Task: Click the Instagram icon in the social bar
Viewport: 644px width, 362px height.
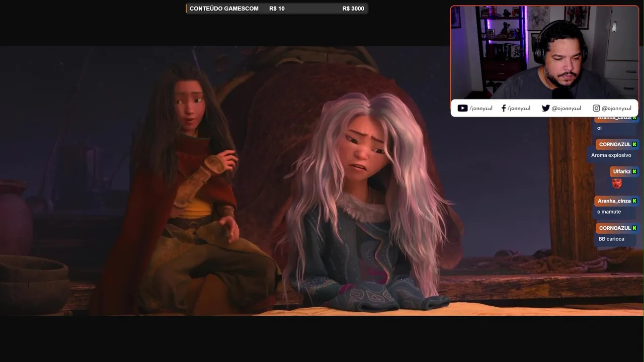Action: [x=596, y=108]
